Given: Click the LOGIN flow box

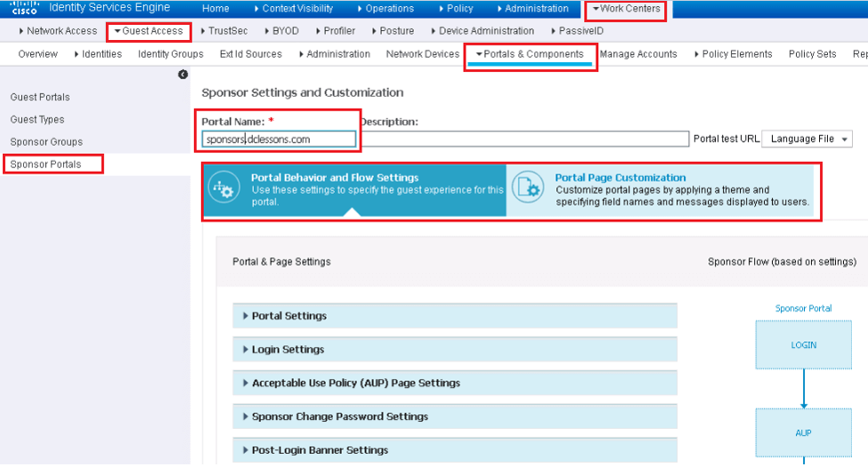Looking at the screenshot, I should [804, 345].
